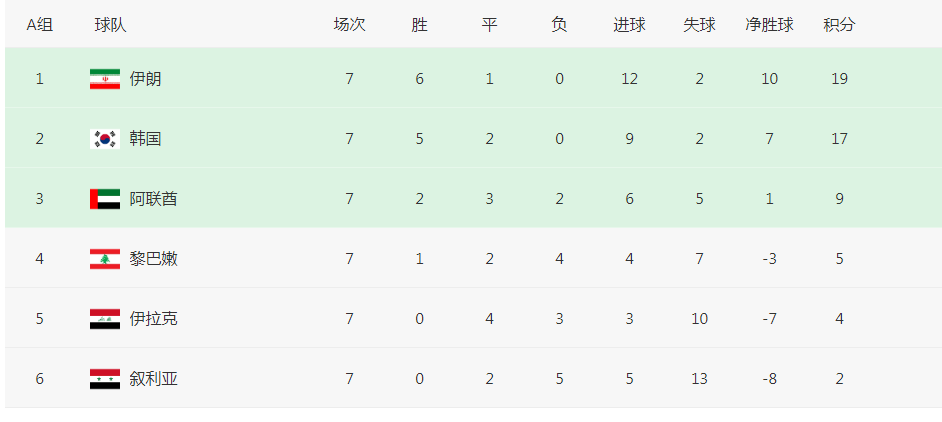The image size is (942, 422).
Task: Click the A组 group header
Action: coord(40,25)
